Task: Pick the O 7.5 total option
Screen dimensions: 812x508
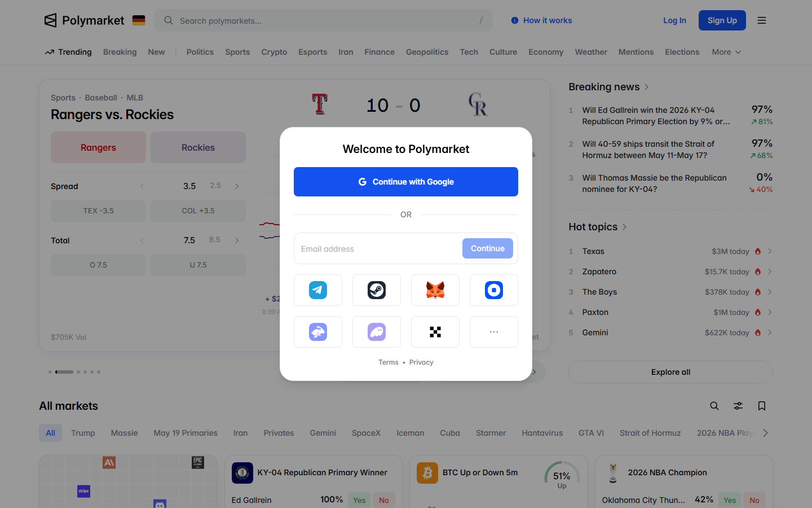Action: pyautogui.click(x=98, y=265)
